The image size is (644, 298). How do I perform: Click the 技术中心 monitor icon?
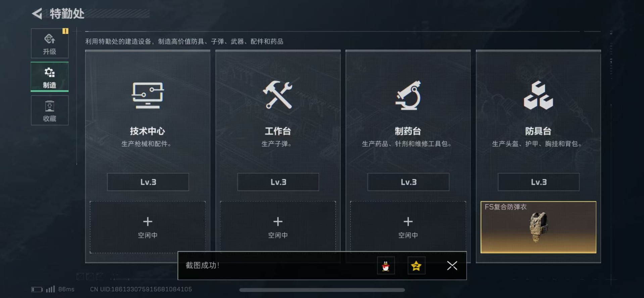148,95
